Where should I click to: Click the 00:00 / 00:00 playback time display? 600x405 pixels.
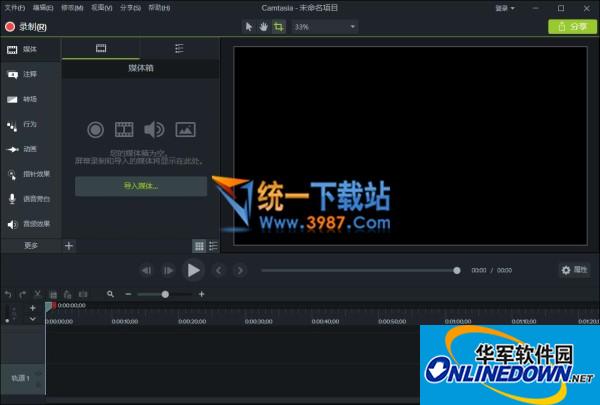click(x=492, y=270)
